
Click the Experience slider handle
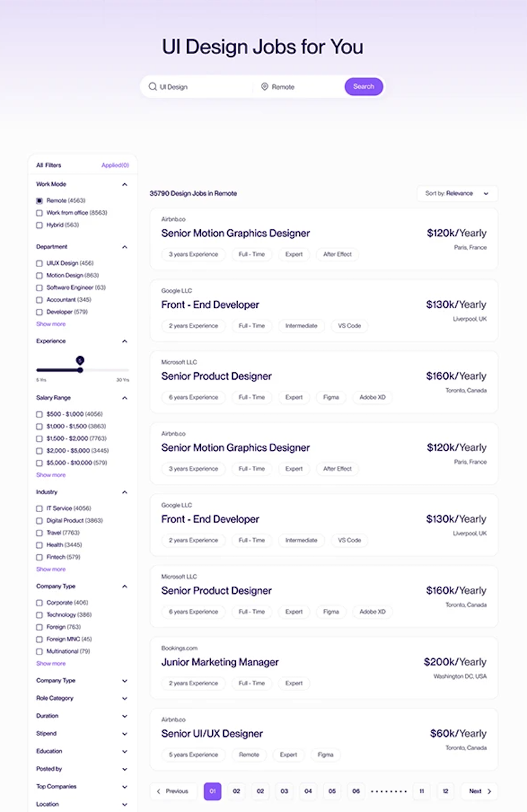[80, 370]
